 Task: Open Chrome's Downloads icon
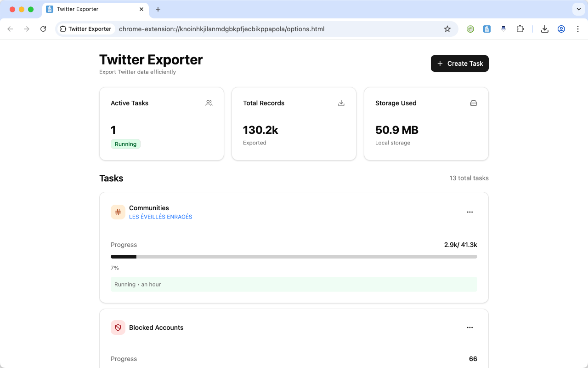pos(544,29)
